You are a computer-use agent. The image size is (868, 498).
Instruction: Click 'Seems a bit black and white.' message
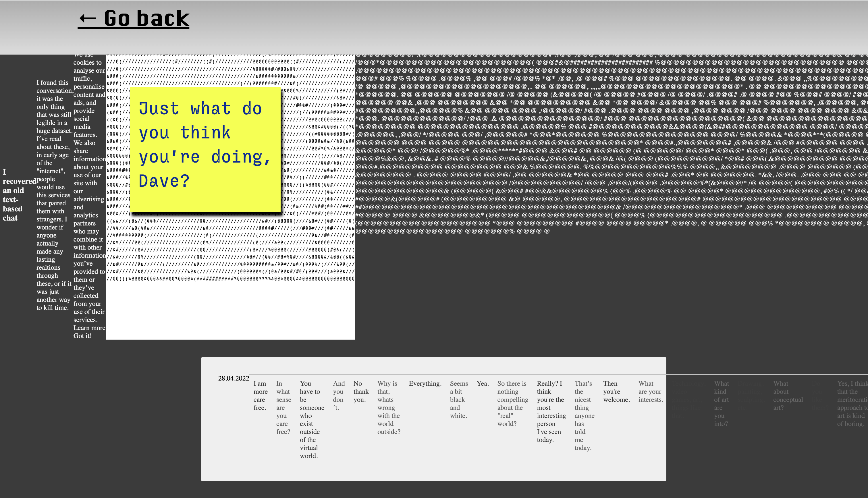click(459, 399)
